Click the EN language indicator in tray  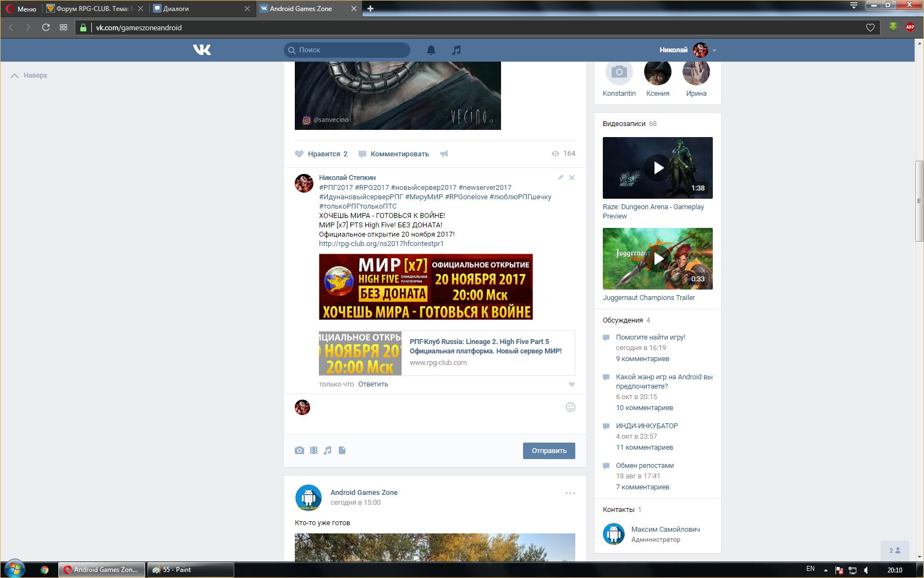[x=810, y=569]
